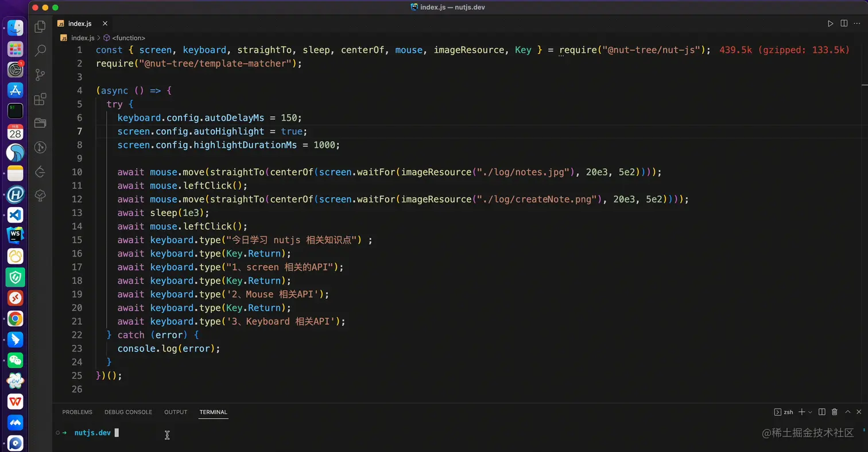Open Google Chrome from the Dock

click(15, 319)
